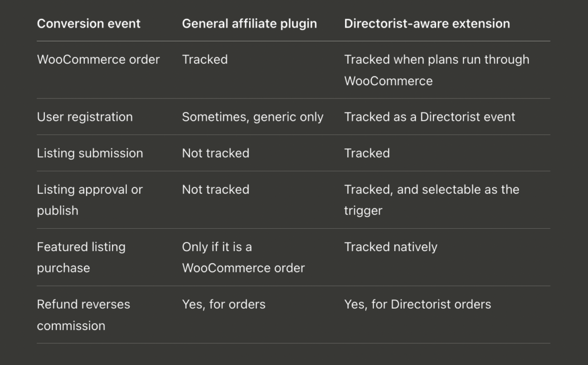Click Not tracked in Listing submission row
This screenshot has width=588, height=365.
(216, 153)
